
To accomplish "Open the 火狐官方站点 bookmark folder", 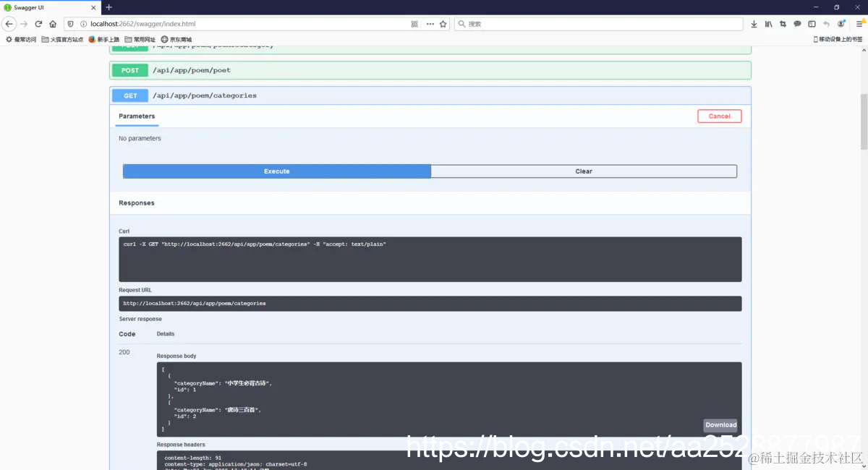I will 63,40.
